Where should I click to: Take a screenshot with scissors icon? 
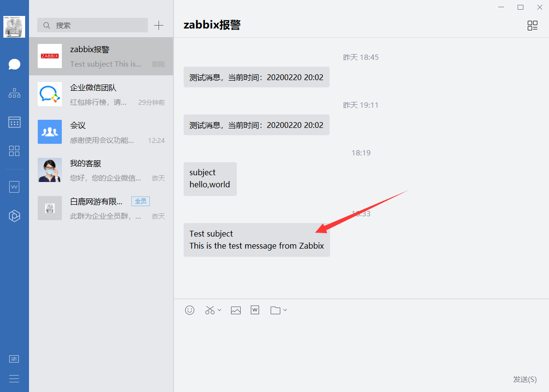click(210, 310)
